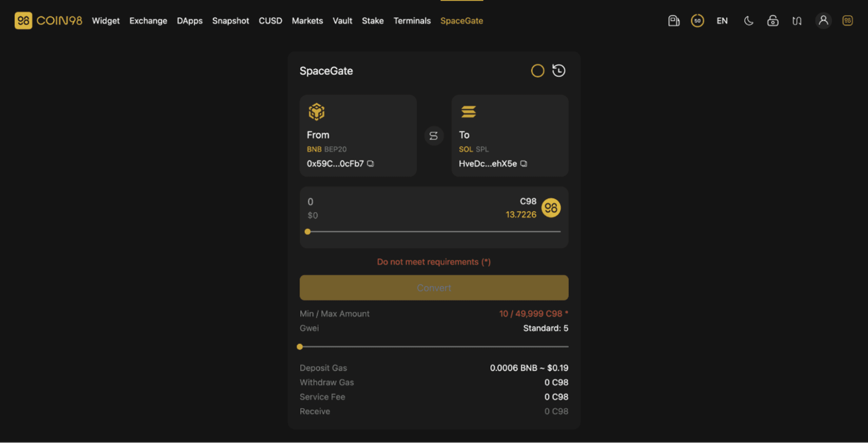
Task: Open the Terminals menu
Action: click(412, 21)
